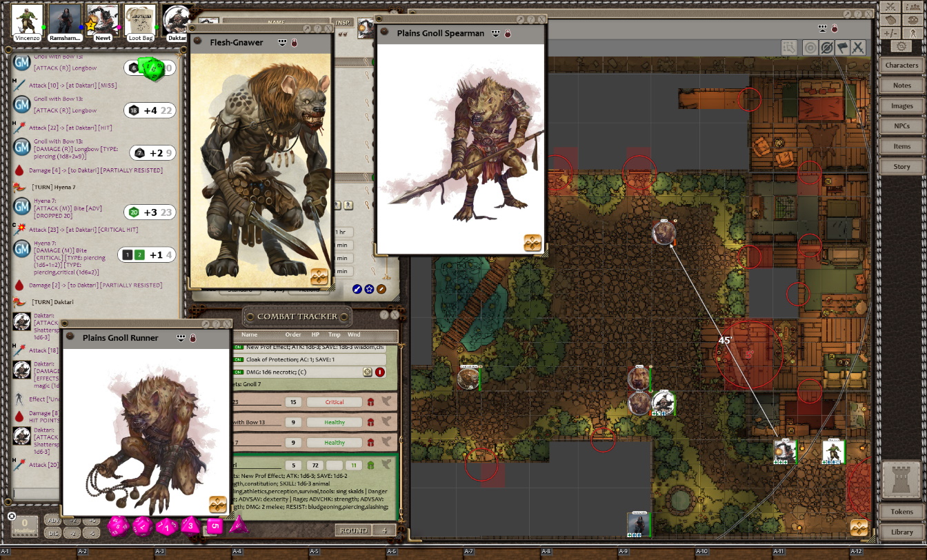Click the map crossed-swords combat tool
Viewport: 927px width, 560px height.
click(857, 48)
